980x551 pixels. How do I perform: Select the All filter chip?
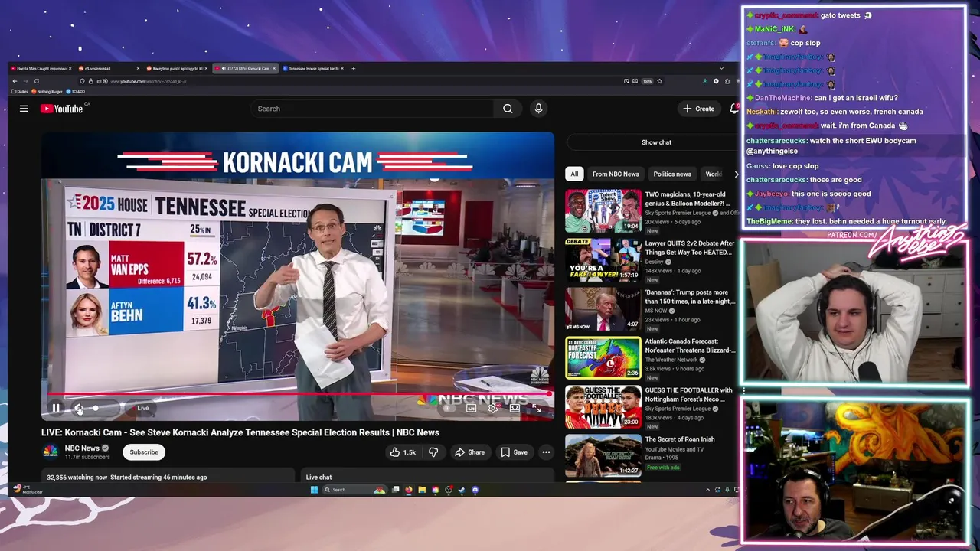click(574, 174)
